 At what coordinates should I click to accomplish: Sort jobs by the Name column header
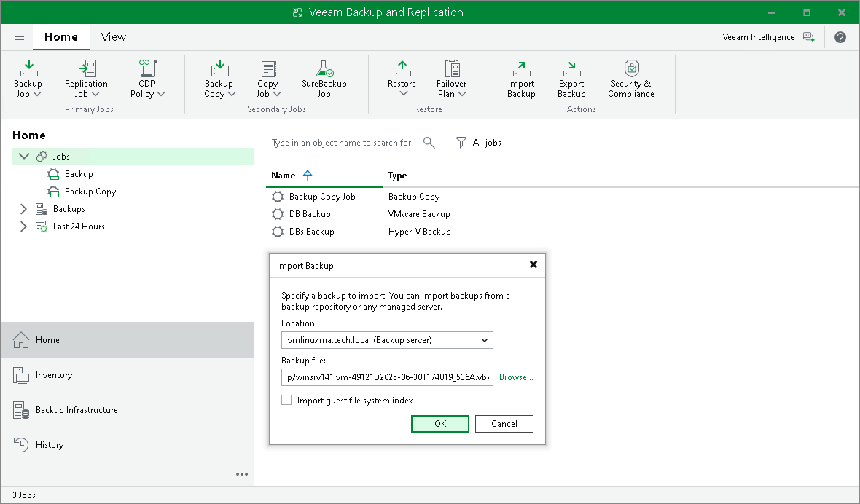284,176
